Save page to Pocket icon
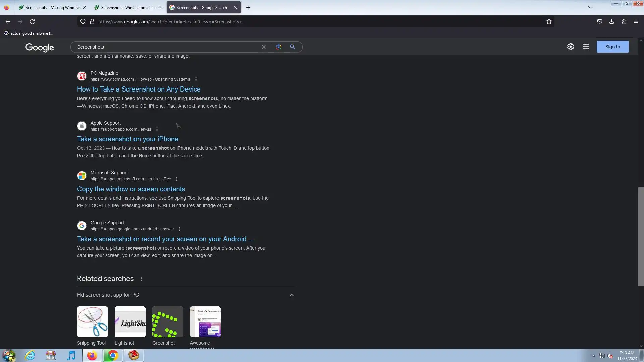The image size is (644, 362). [599, 21]
